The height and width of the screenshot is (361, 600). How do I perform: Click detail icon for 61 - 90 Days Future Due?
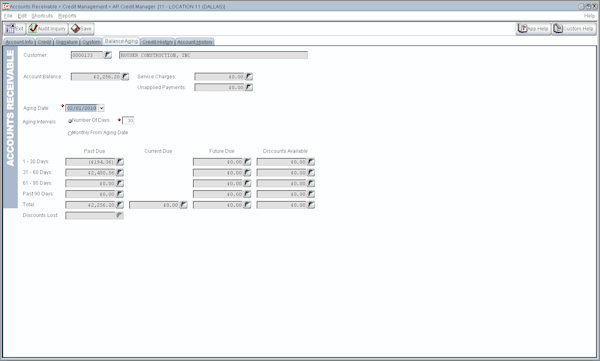click(x=248, y=183)
